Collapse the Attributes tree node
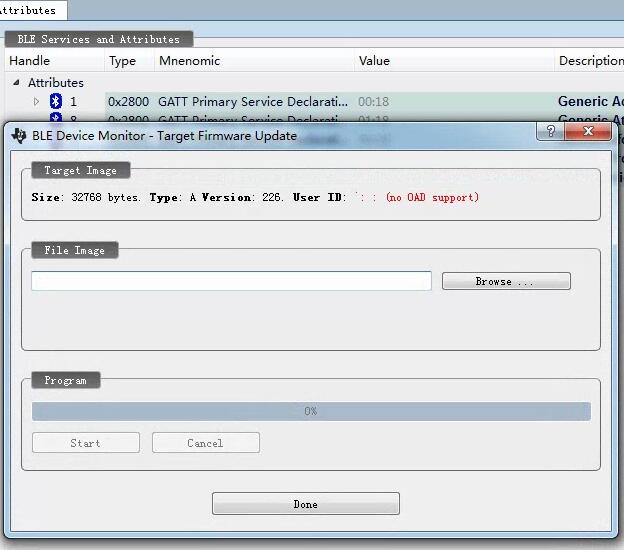Viewport: 624px width, 550px height. 16,83
